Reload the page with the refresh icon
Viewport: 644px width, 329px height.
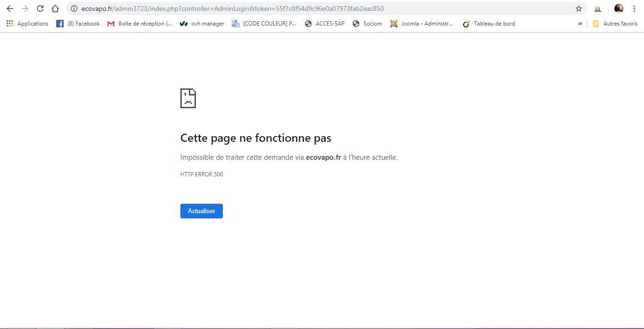tap(40, 9)
